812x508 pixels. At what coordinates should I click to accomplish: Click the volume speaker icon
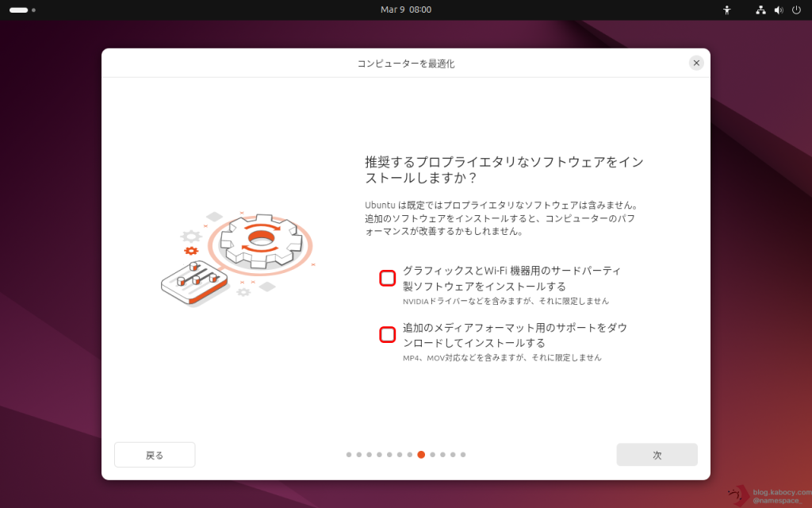pos(778,10)
